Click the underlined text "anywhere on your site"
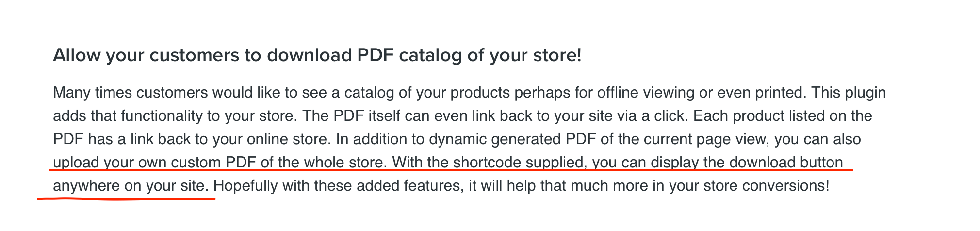 coord(131,185)
